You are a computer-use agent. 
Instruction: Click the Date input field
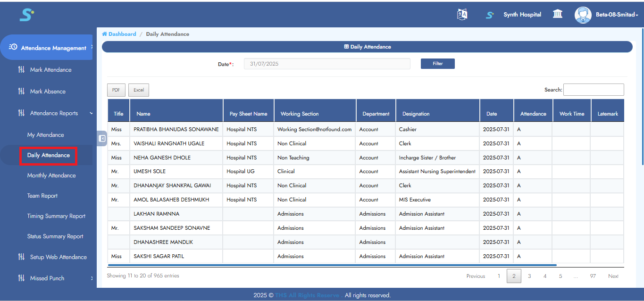click(x=326, y=64)
